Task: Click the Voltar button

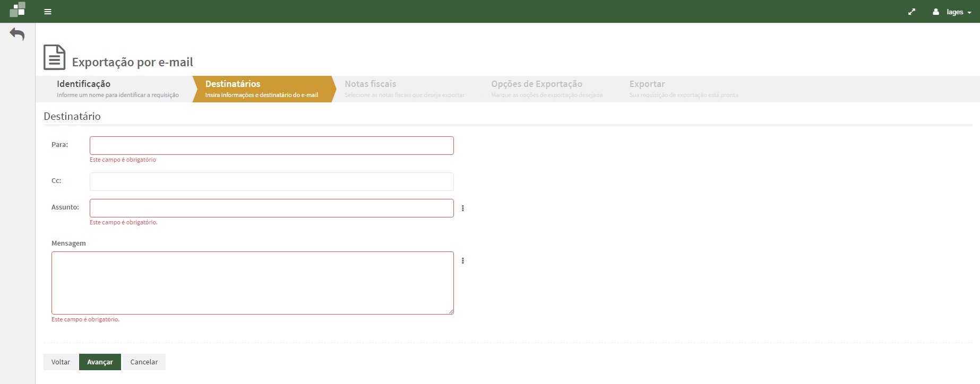Action: 61,362
